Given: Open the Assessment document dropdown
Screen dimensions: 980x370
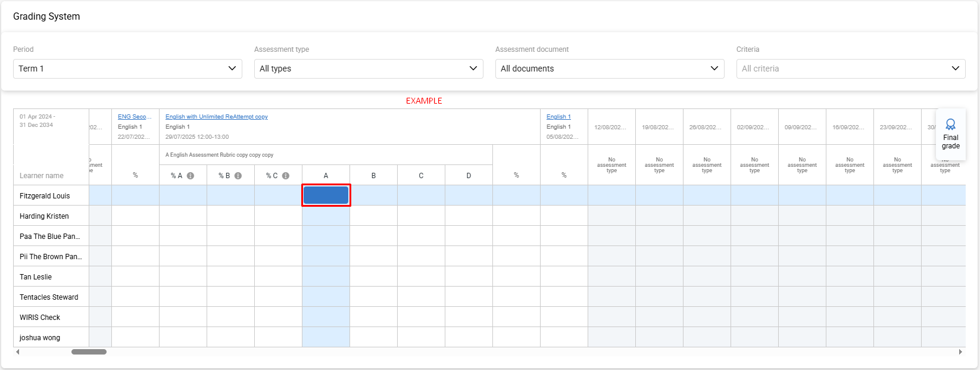Looking at the screenshot, I should (610, 69).
